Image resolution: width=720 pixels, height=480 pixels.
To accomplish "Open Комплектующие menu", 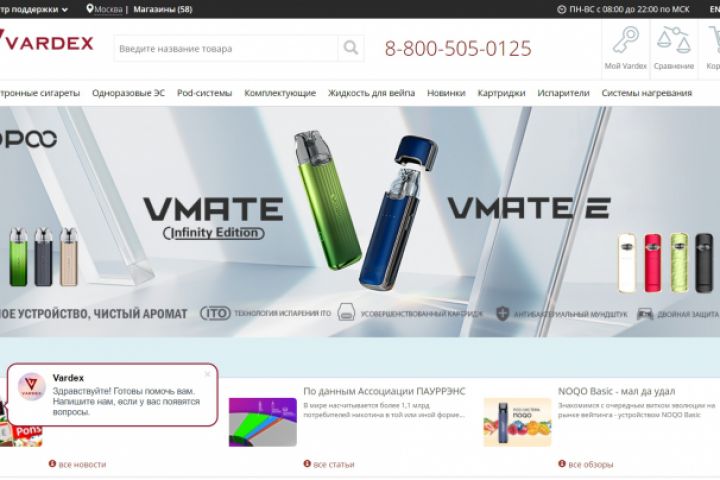I will [280, 93].
